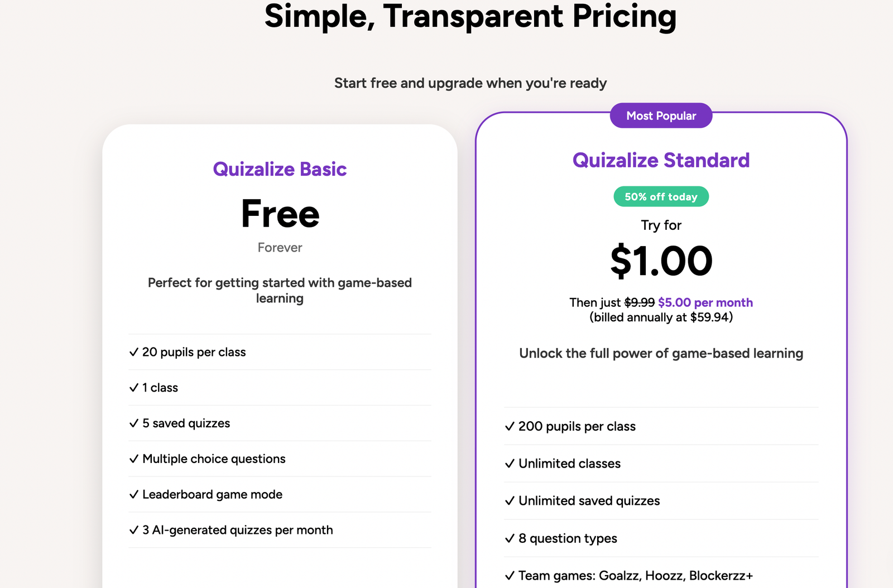Click the Simple, Transparent Pricing heading
The image size is (893, 588).
(x=470, y=16)
